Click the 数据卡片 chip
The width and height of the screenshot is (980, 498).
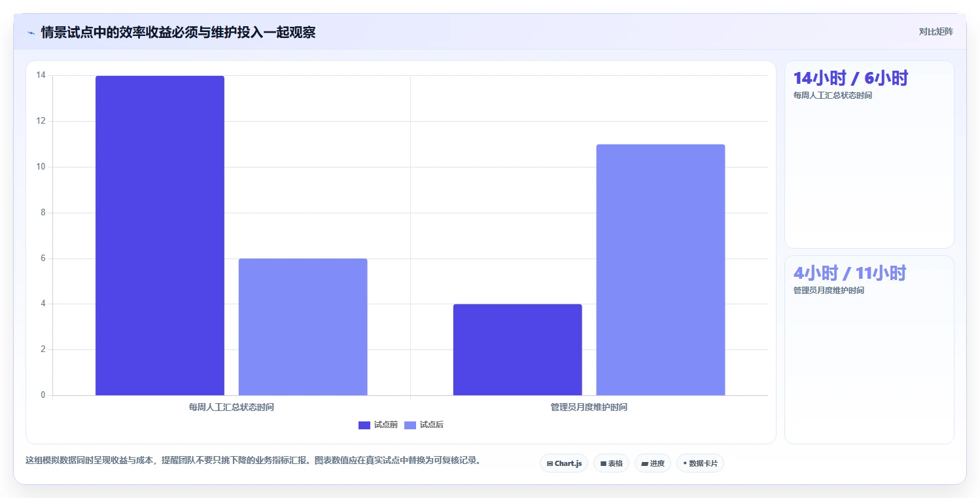pos(700,463)
